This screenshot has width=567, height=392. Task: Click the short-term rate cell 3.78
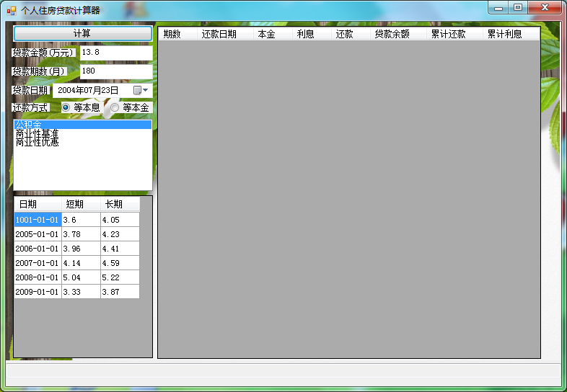pyautogui.click(x=81, y=234)
